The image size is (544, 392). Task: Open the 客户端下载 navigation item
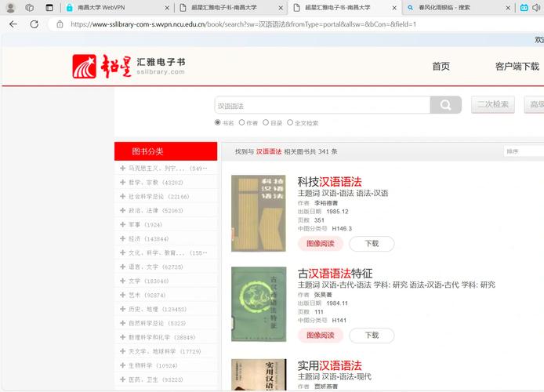click(x=517, y=67)
